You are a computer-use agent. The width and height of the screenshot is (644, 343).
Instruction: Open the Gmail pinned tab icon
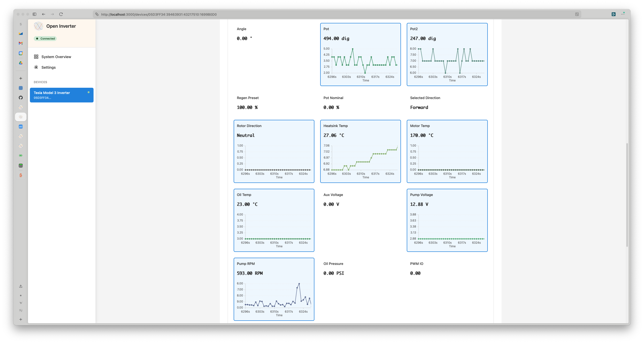21,43
